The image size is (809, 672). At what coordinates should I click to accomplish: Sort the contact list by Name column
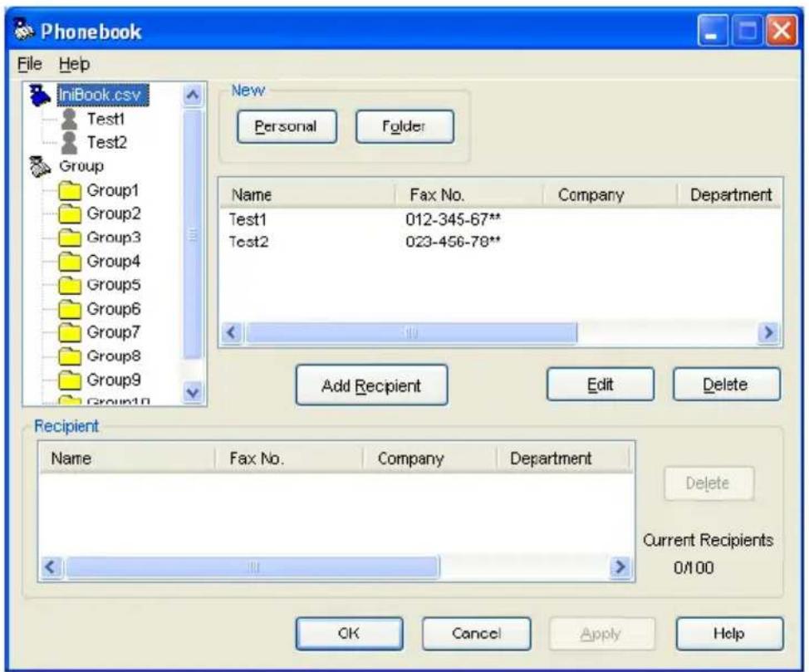tap(307, 195)
